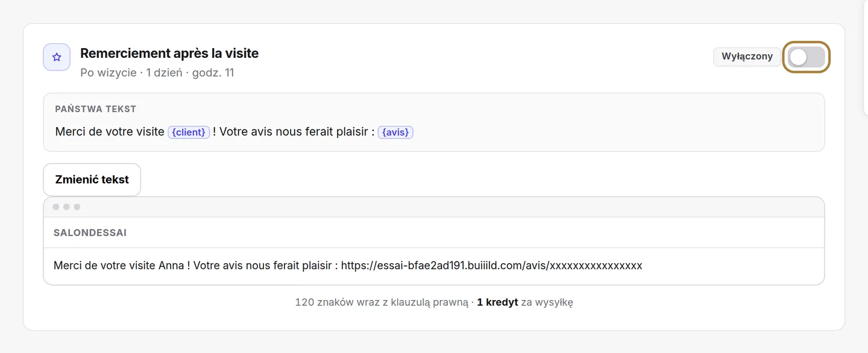Click the bold 1 kredyt text
The image size is (868, 353).
pos(497,302)
